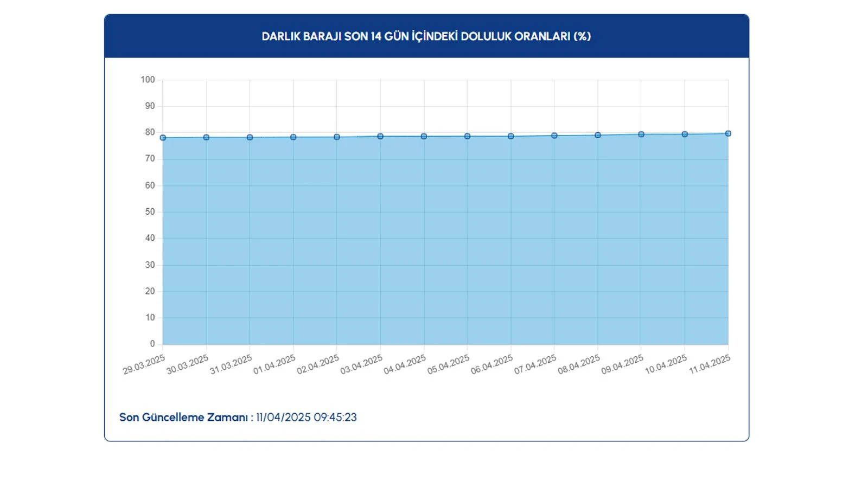Click the 10.04.2025 point on the chart
The height and width of the screenshot is (488, 868).
[x=685, y=134]
